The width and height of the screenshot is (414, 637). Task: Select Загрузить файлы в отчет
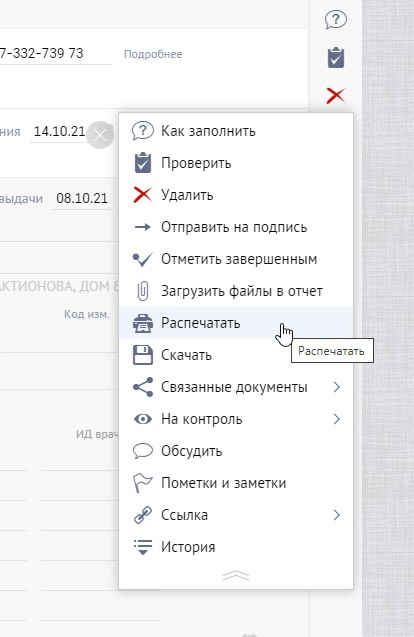pyautogui.click(x=236, y=291)
